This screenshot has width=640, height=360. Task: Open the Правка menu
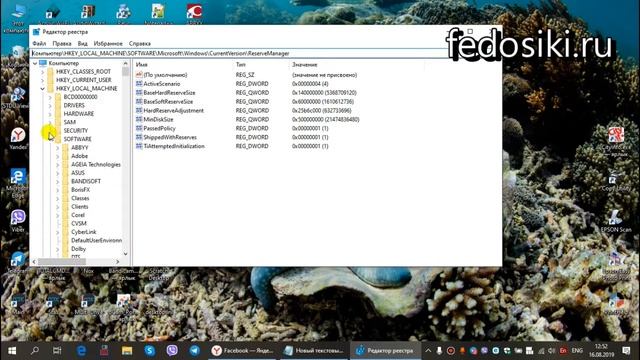62,43
